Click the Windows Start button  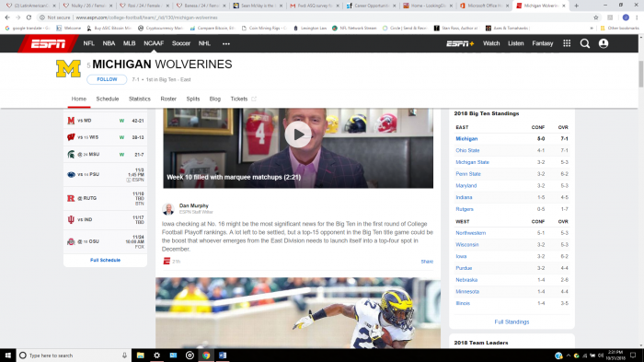7,356
